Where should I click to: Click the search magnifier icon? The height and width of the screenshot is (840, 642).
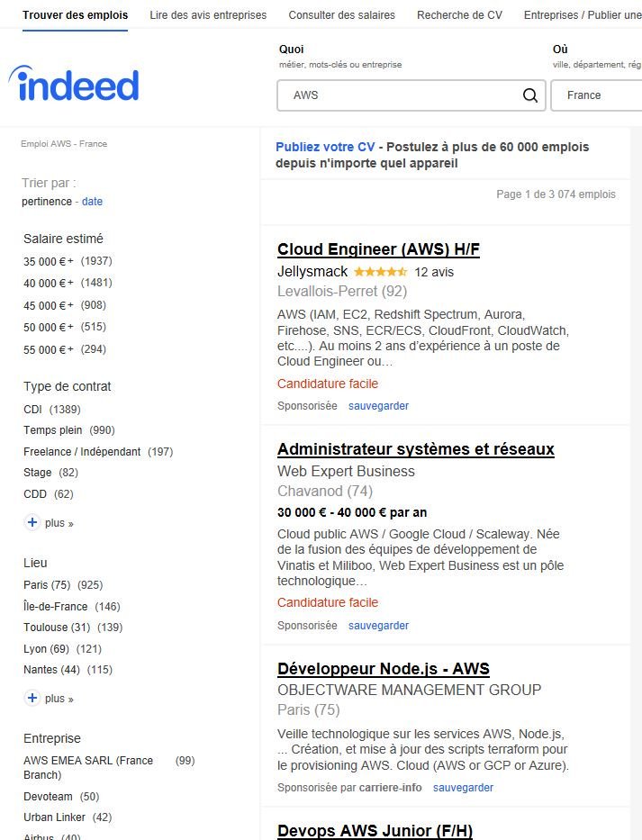pyautogui.click(x=530, y=95)
